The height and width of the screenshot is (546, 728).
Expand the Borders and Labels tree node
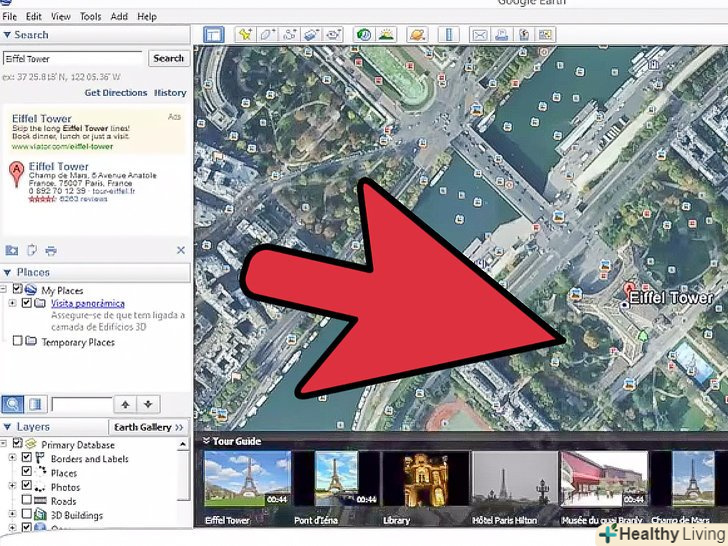(x=13, y=459)
